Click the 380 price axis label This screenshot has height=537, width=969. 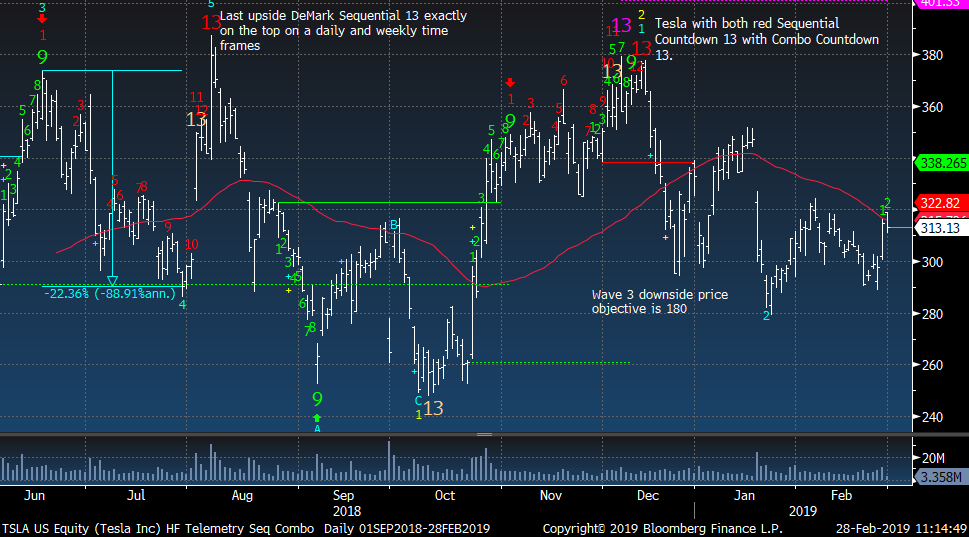coord(932,55)
